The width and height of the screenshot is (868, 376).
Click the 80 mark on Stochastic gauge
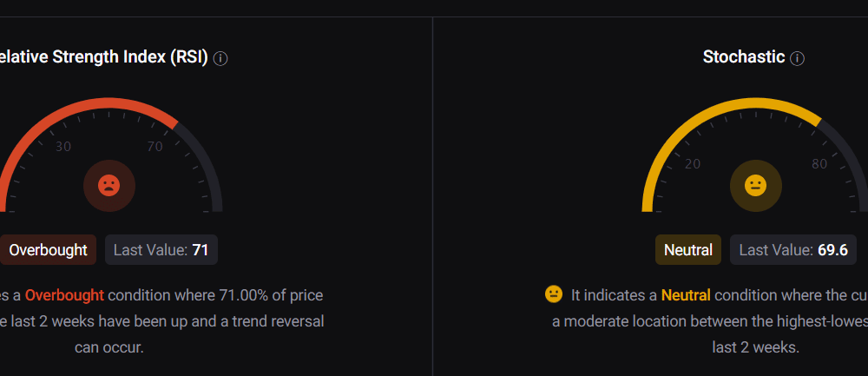(x=819, y=164)
